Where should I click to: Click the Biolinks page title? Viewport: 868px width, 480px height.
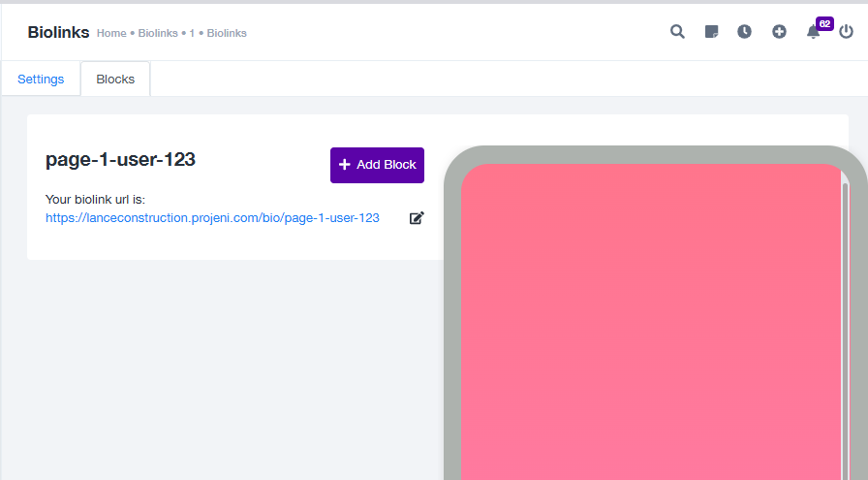(x=58, y=32)
